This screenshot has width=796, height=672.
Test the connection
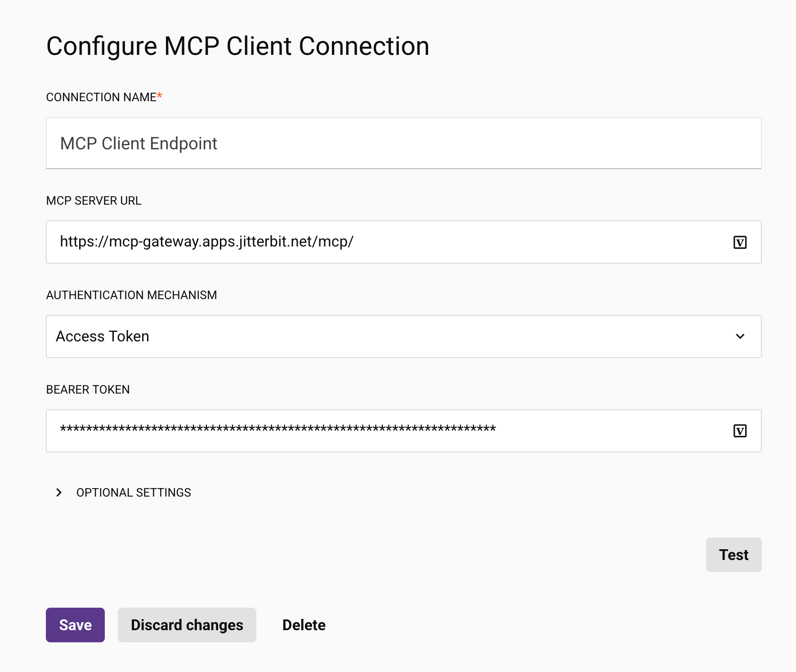(x=733, y=555)
